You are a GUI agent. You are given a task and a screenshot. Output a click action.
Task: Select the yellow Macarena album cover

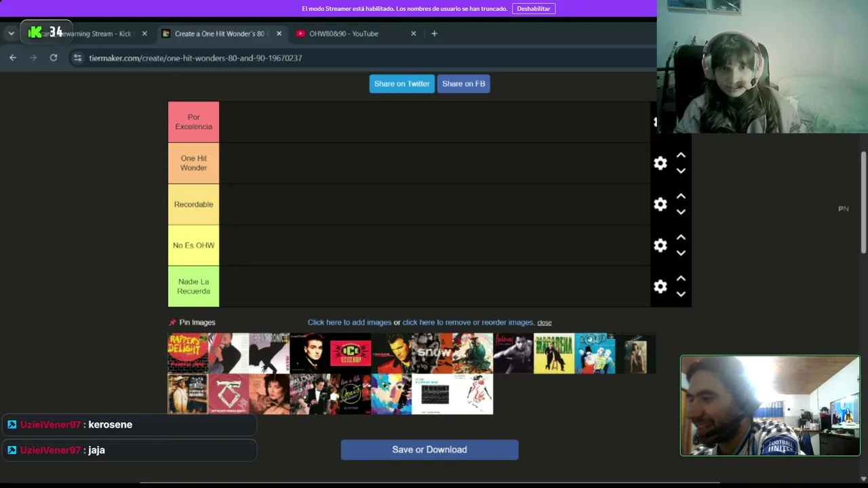pos(554,353)
